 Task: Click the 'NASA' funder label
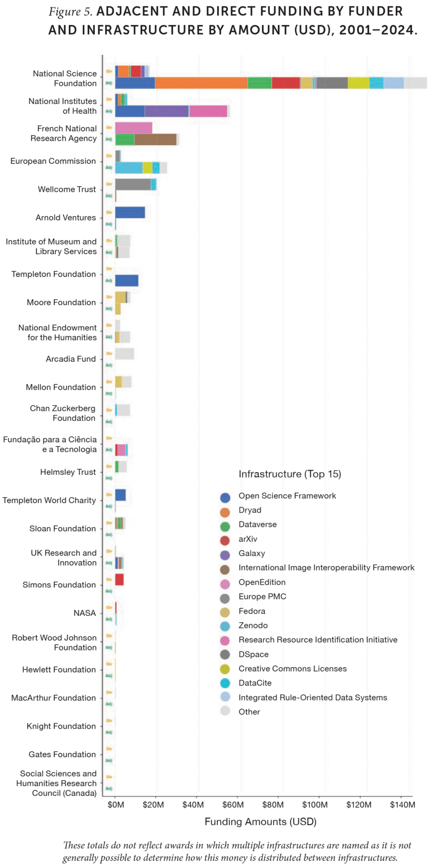(85, 613)
